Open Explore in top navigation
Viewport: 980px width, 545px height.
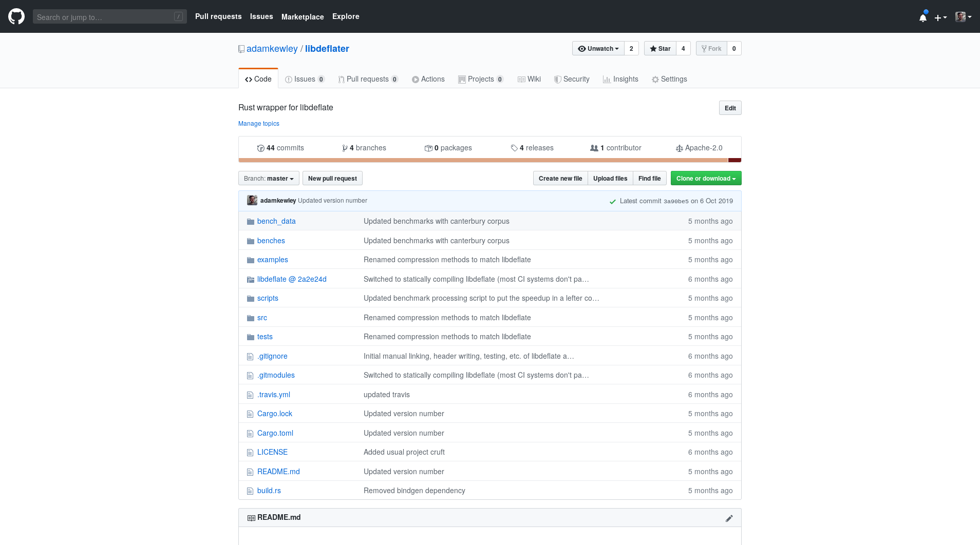[346, 16]
